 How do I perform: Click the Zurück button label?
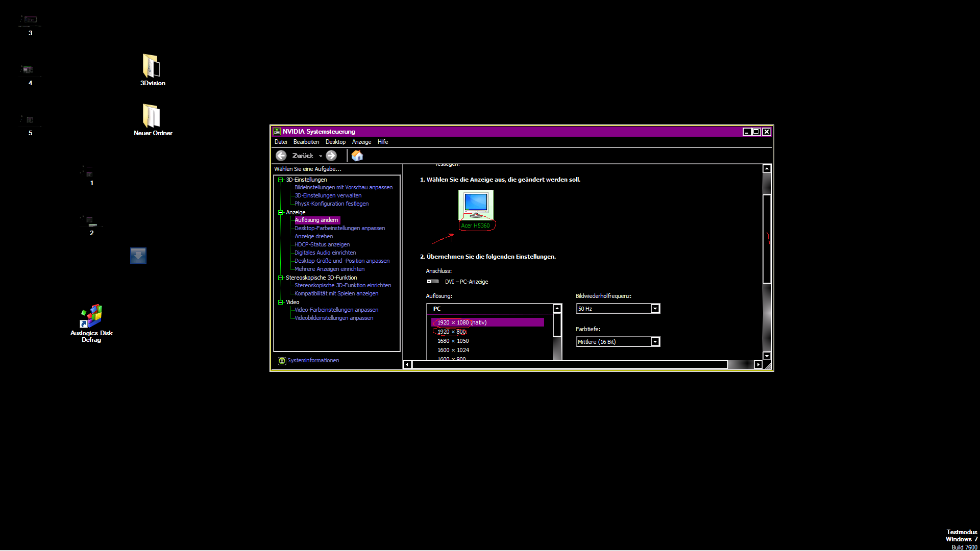tap(303, 156)
